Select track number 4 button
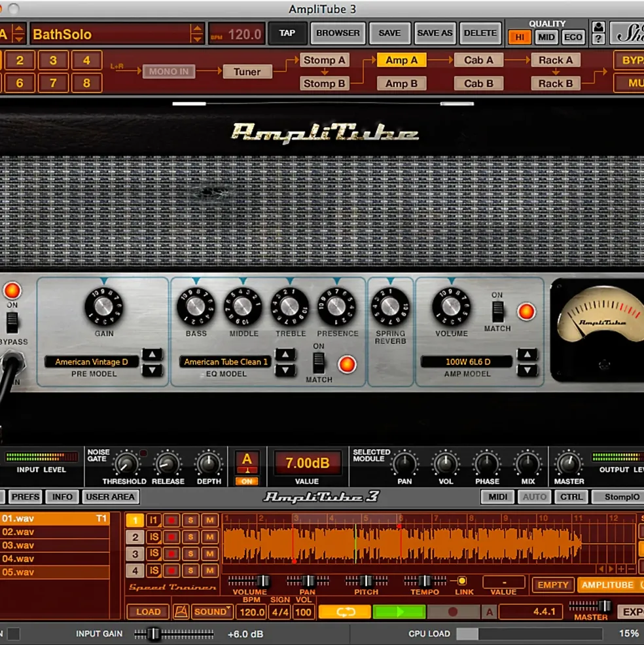644x645 pixels. click(x=135, y=570)
